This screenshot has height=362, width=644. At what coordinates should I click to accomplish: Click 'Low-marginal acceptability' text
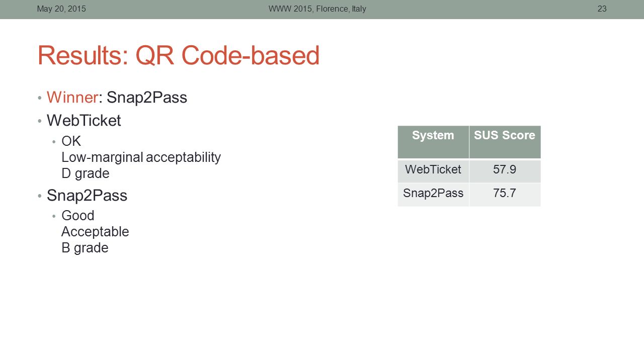tap(141, 157)
